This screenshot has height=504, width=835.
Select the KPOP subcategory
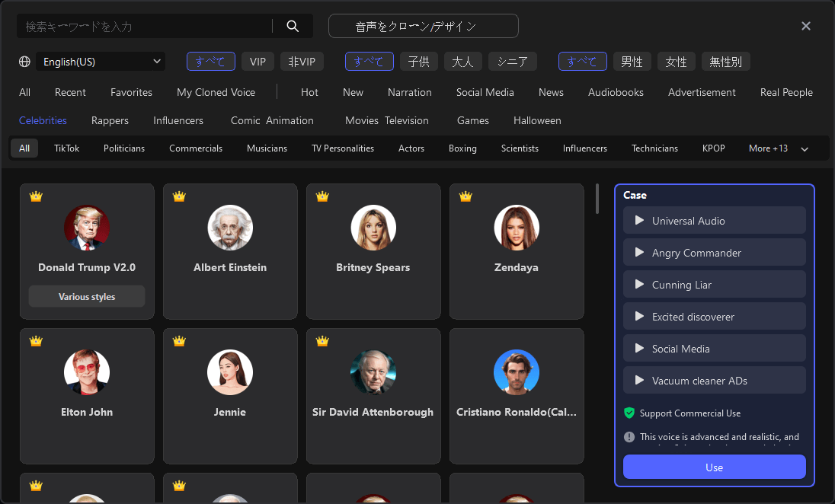pyautogui.click(x=714, y=148)
